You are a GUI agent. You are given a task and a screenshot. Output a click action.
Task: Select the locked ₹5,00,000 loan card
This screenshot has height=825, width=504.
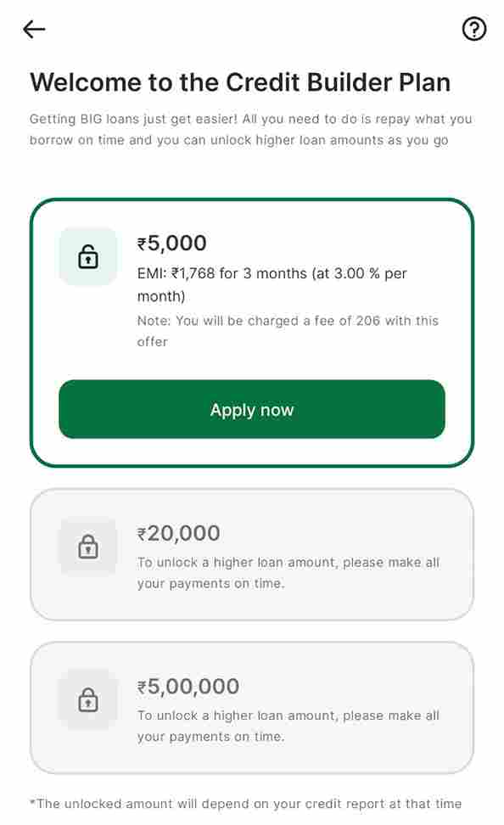[x=252, y=708]
